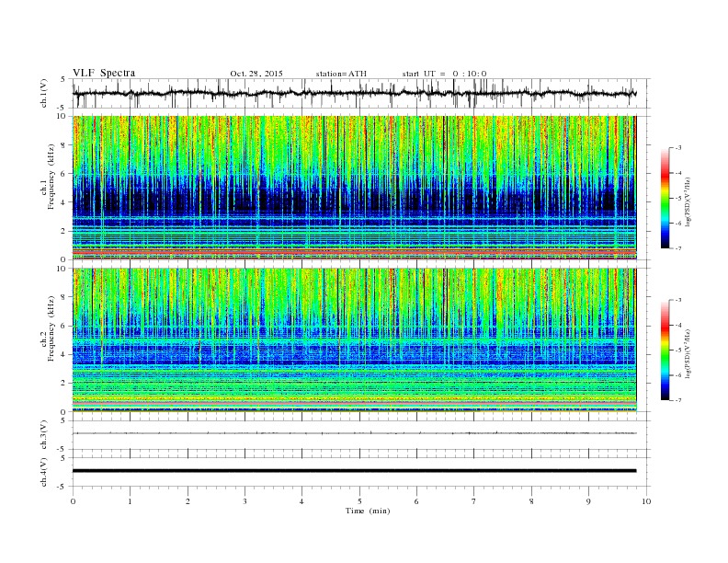
Task: Click the "3" tick on the time axis
Action: click(x=245, y=501)
